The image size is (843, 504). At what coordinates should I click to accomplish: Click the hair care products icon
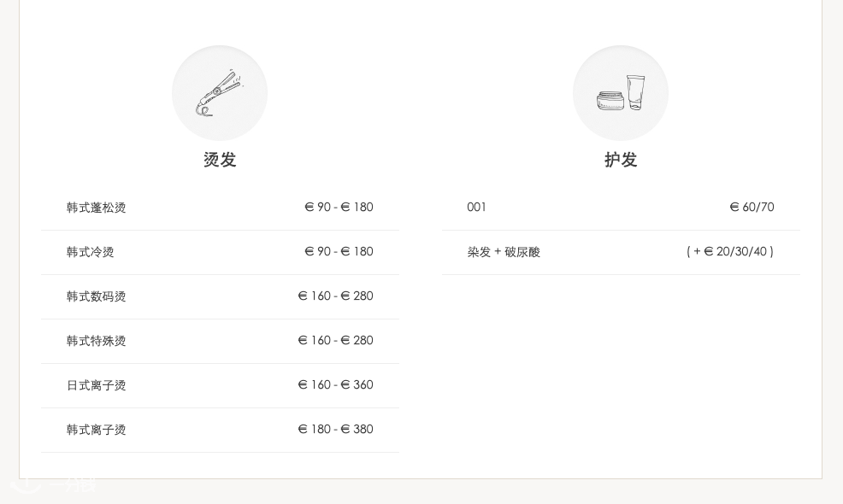[x=621, y=93]
